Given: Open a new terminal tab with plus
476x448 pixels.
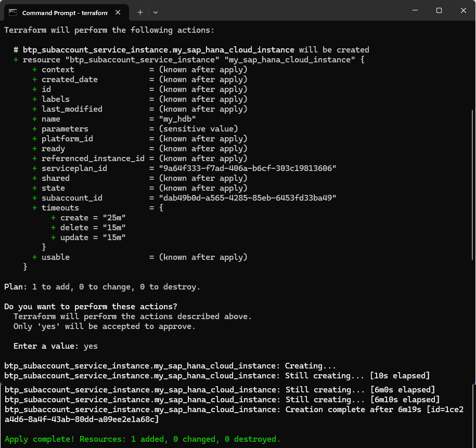Looking at the screenshot, I should tap(140, 12).
